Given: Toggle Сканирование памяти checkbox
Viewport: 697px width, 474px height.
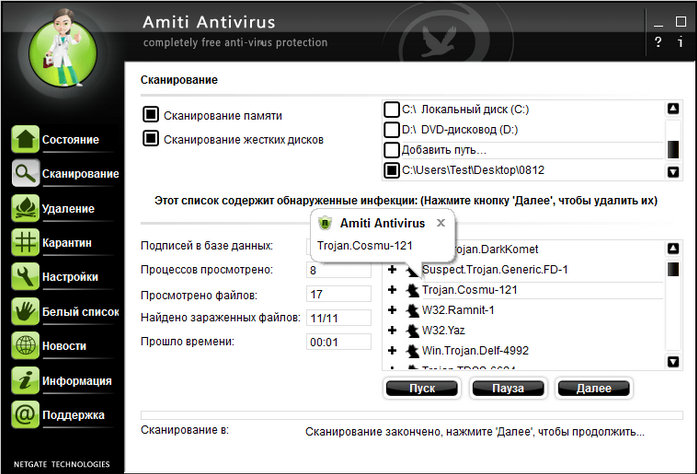Looking at the screenshot, I should pyautogui.click(x=151, y=114).
